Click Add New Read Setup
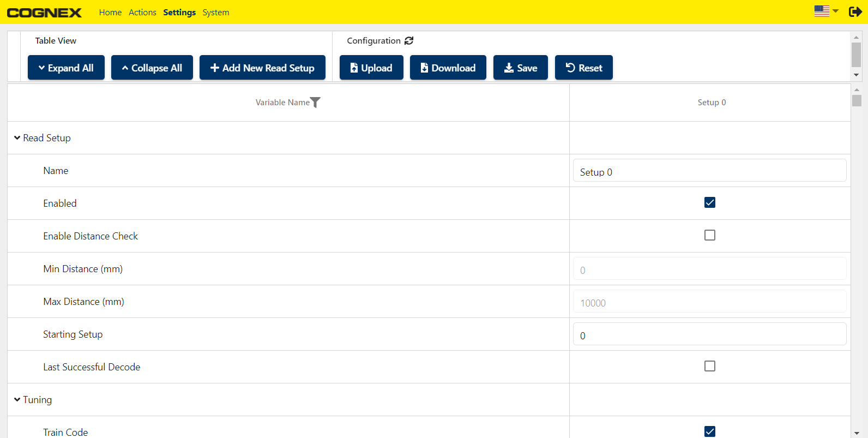868x438 pixels. (x=262, y=68)
